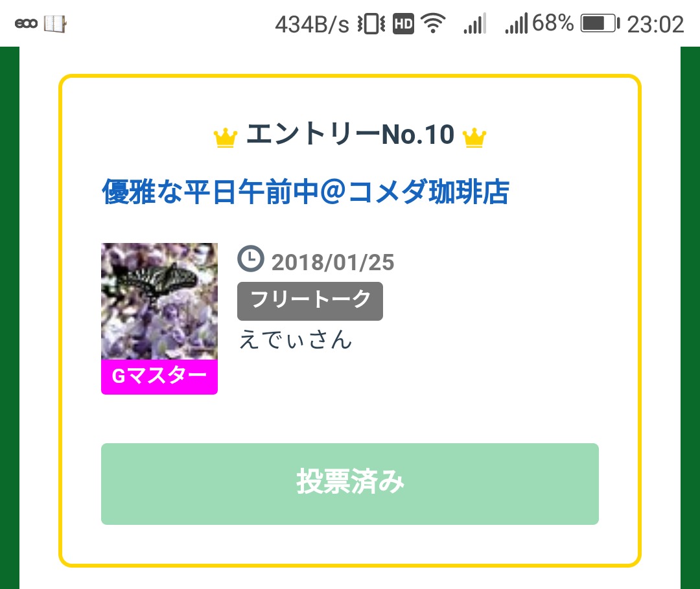Click the 2018/01/25 post date
The image size is (700, 589).
332,262
